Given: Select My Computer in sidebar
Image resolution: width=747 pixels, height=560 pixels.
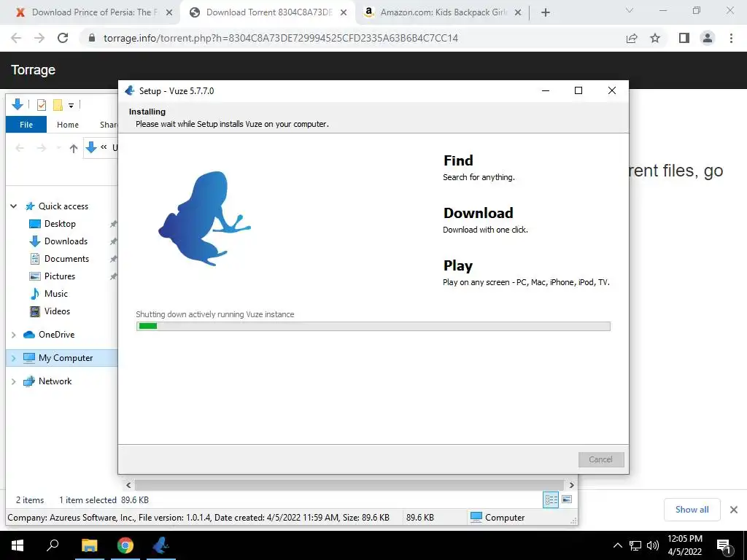Looking at the screenshot, I should (x=65, y=358).
